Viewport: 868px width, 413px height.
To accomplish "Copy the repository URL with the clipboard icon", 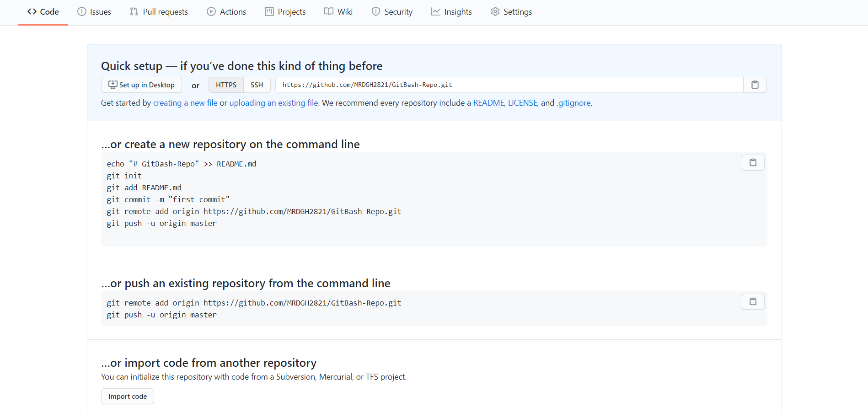I will (755, 85).
